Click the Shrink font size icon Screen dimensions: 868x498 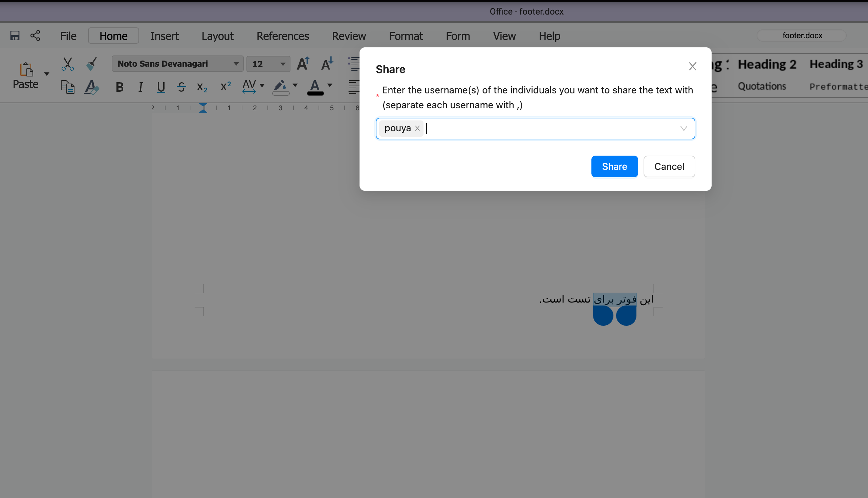click(327, 64)
